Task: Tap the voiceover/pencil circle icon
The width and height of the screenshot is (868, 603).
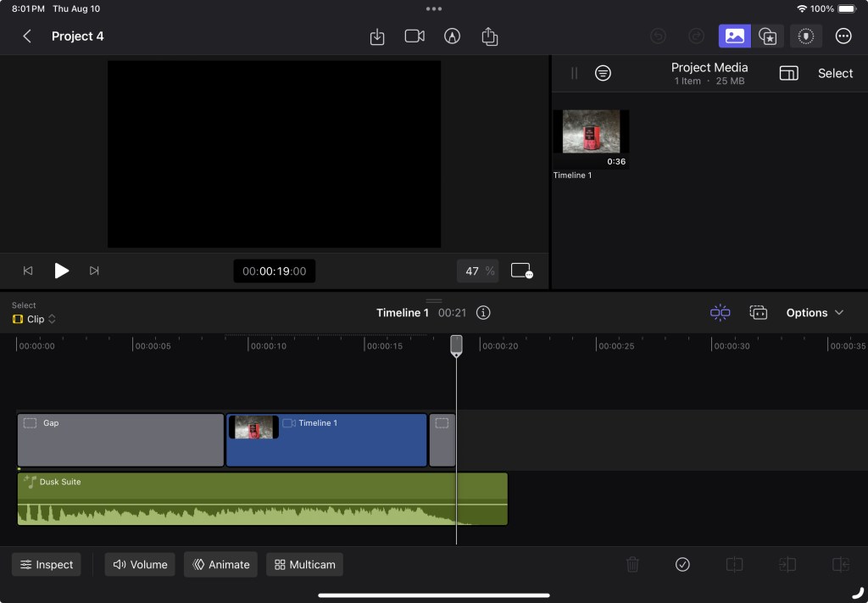Action: [x=452, y=36]
